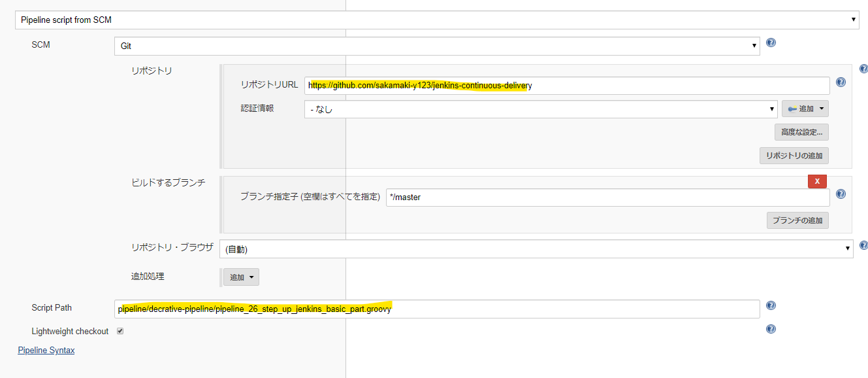868x378 pixels.
Task: Expand the SCM dropdown showing Git
Action: click(x=436, y=46)
